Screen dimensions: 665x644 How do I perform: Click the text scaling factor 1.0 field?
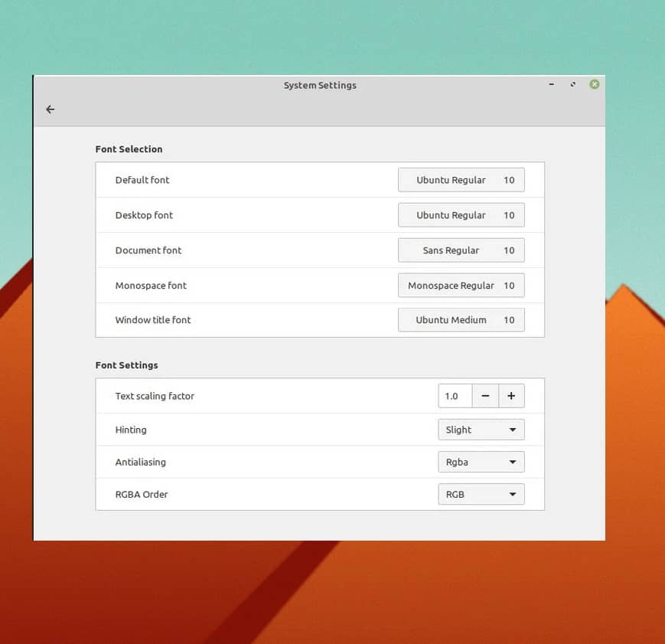coord(455,396)
